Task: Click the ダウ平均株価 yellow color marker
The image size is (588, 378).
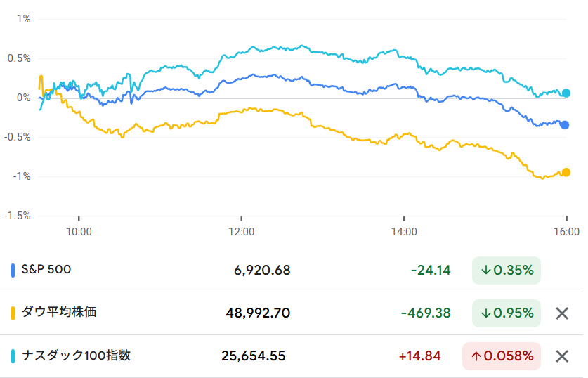Action: click(x=13, y=313)
